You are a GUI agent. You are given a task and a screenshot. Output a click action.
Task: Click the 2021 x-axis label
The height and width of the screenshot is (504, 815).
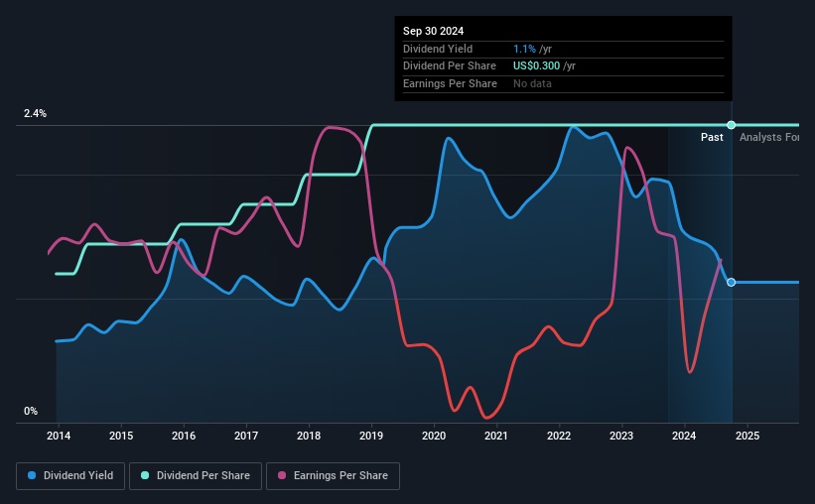tap(496, 436)
